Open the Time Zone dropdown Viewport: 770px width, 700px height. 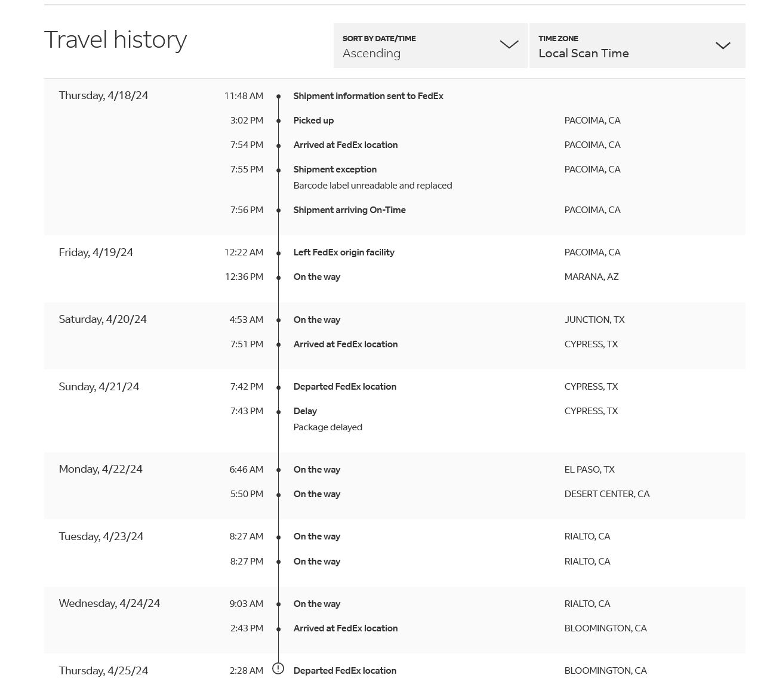[x=637, y=46]
